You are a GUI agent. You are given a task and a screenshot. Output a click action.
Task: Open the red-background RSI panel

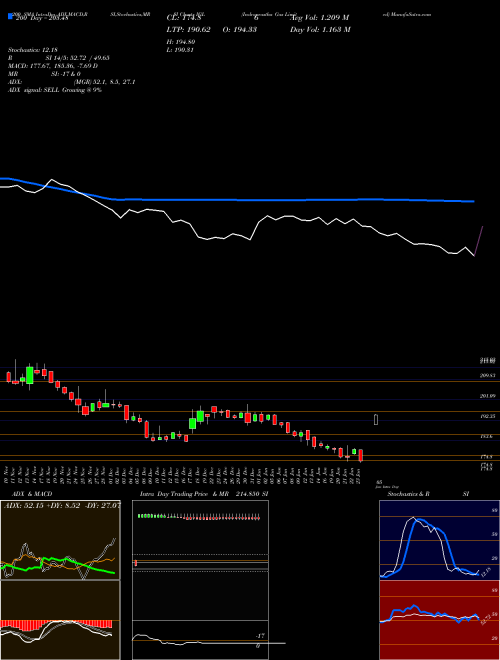pos(439,620)
